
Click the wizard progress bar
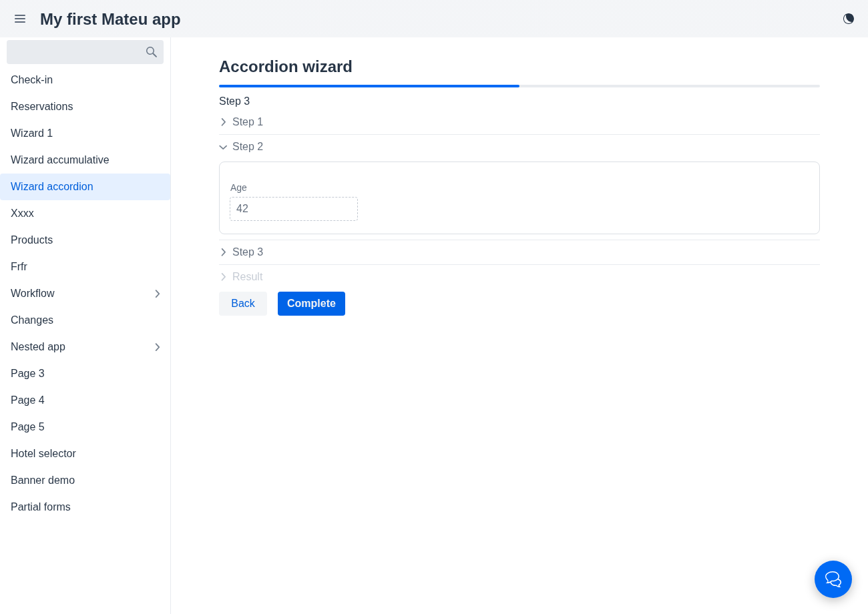tap(519, 86)
